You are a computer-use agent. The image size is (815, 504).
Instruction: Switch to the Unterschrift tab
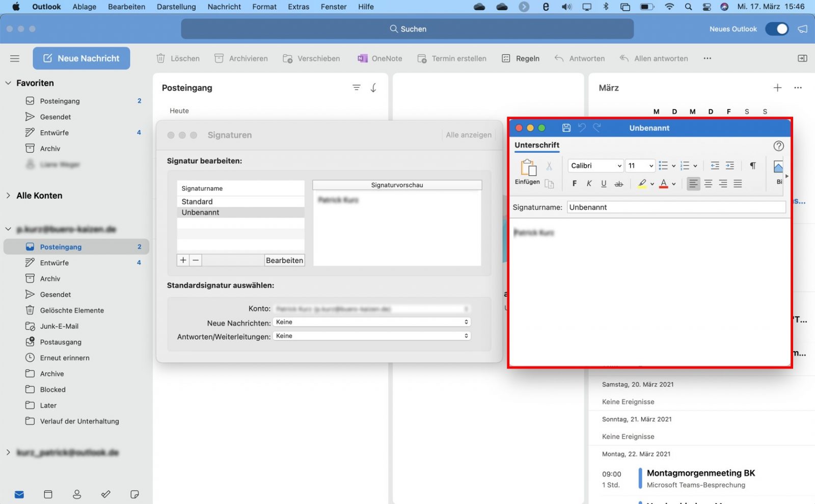pyautogui.click(x=536, y=146)
